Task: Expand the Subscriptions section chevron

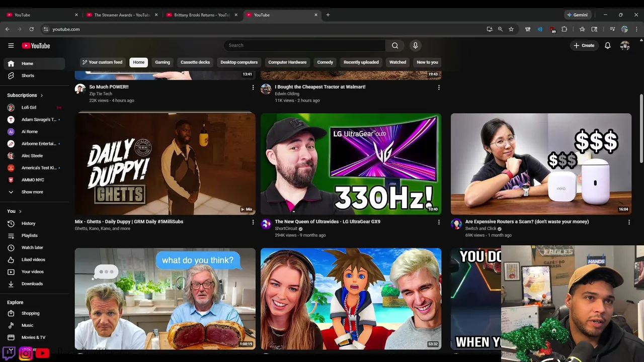Action: [x=42, y=96]
